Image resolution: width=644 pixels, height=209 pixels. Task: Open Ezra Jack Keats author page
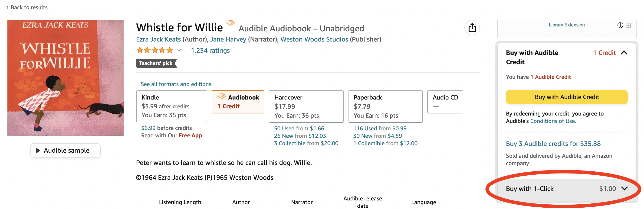coord(158,39)
